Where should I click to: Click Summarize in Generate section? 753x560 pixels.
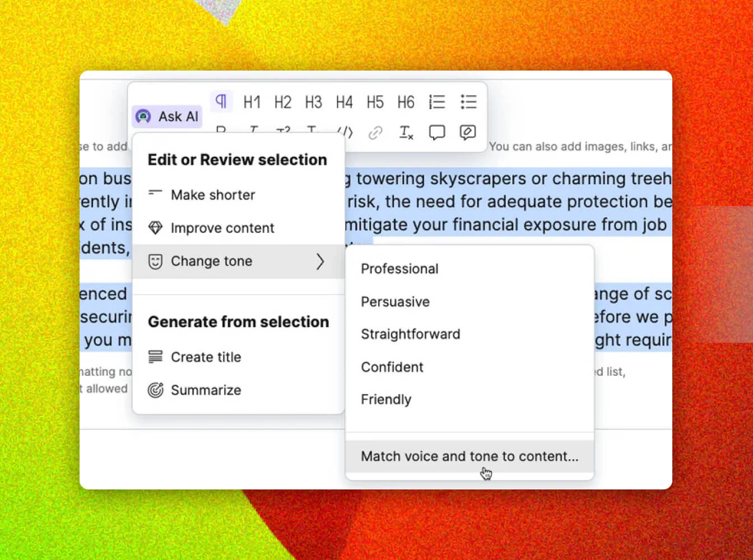coord(206,390)
